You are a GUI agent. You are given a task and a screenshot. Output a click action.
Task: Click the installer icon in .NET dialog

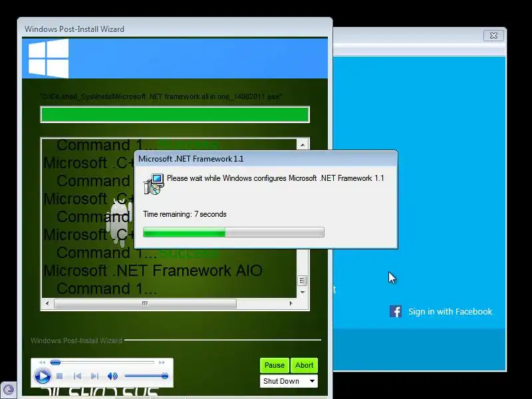154,184
